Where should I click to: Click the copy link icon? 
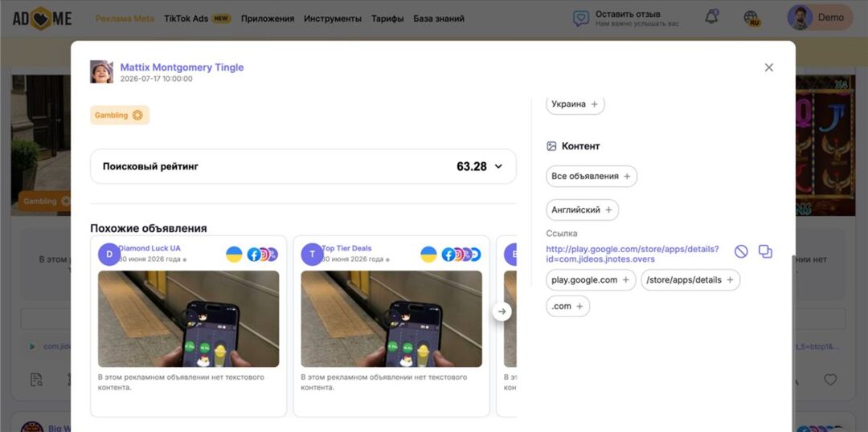pyautogui.click(x=765, y=251)
